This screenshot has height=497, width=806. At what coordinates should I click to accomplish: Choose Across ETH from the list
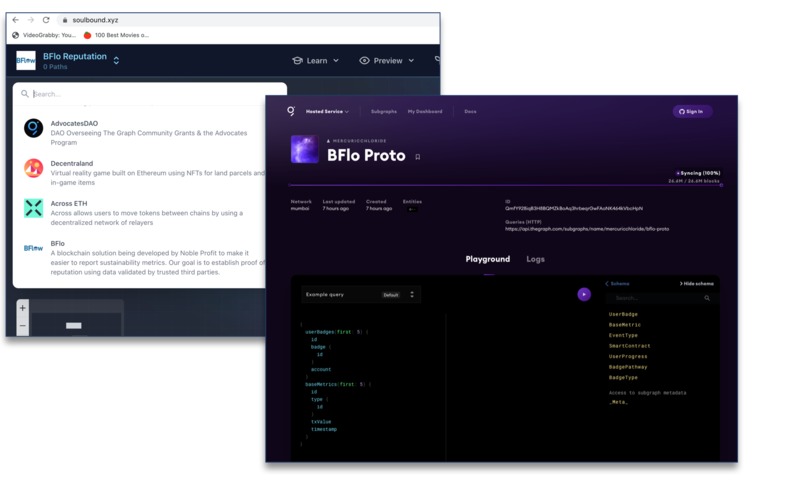coord(144,213)
